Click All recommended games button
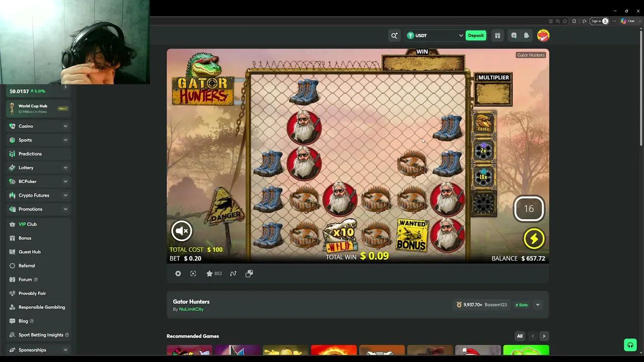The width and height of the screenshot is (644, 362). point(520,336)
